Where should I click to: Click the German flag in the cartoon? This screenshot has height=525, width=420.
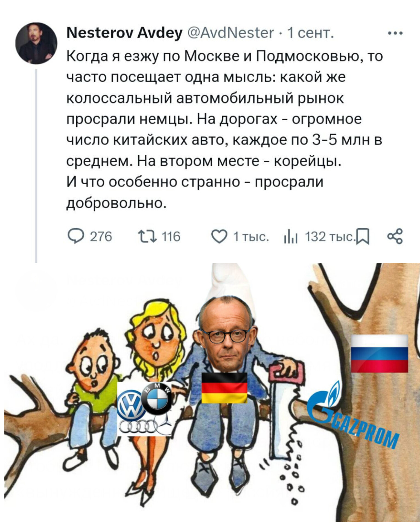(x=224, y=387)
